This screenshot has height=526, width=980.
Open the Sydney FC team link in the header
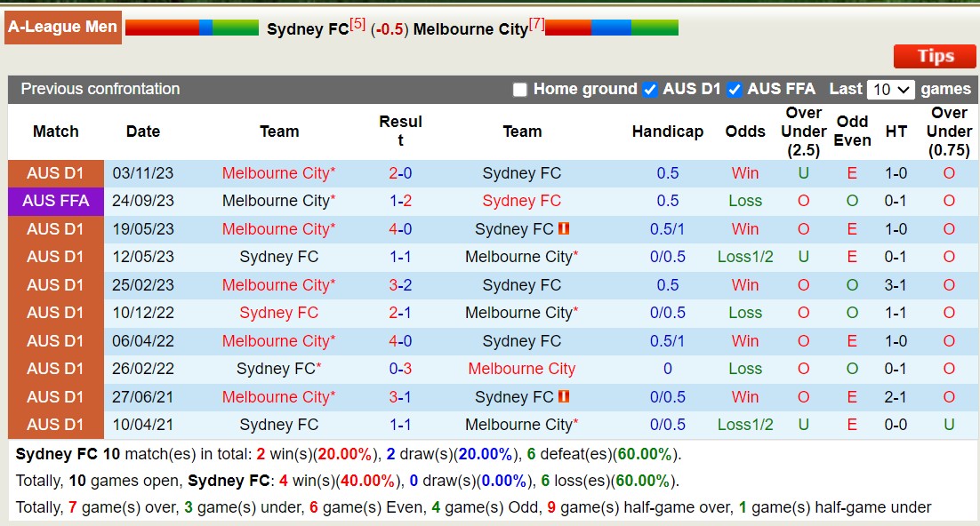click(x=308, y=28)
